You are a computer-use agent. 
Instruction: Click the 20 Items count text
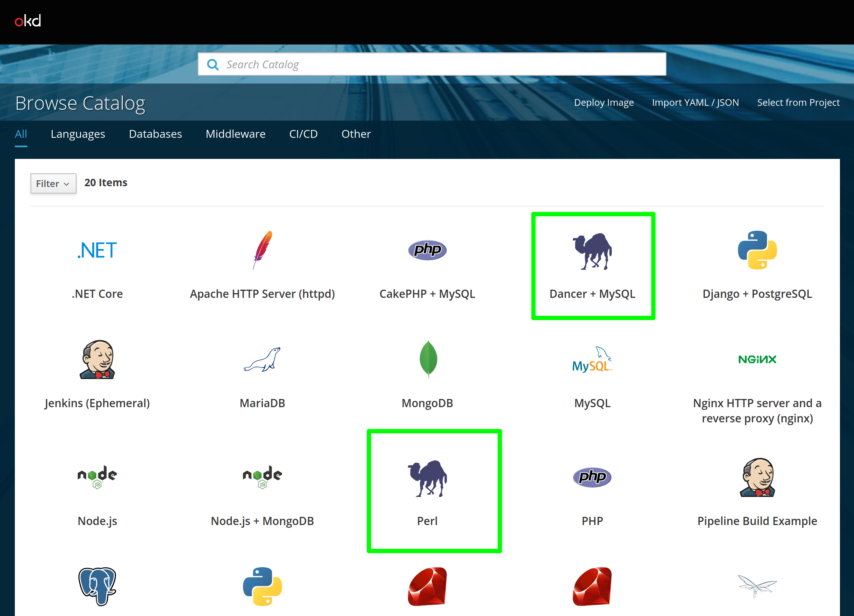pyautogui.click(x=106, y=183)
